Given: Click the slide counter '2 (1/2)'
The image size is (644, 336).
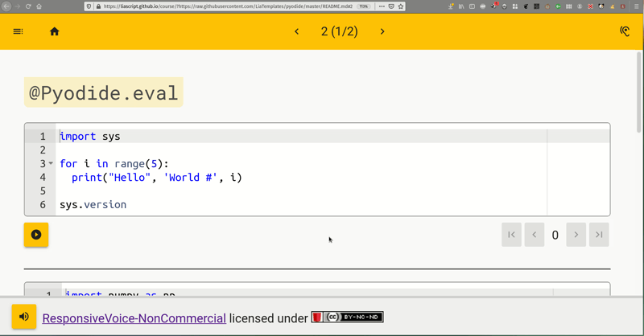Looking at the screenshot, I should (x=339, y=31).
